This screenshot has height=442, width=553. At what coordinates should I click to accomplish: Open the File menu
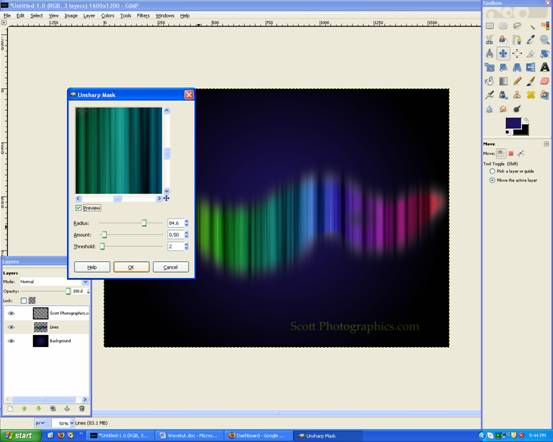pyautogui.click(x=7, y=16)
